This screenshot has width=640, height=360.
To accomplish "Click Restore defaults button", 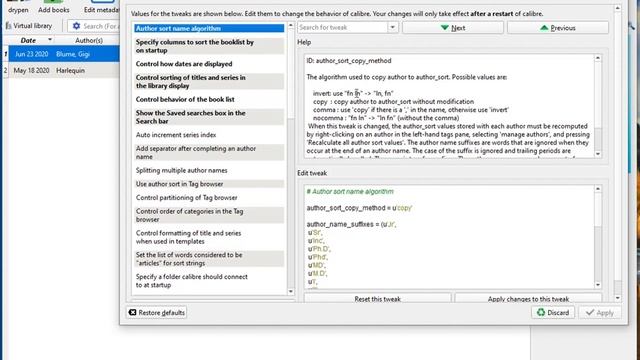I will point(157,313).
